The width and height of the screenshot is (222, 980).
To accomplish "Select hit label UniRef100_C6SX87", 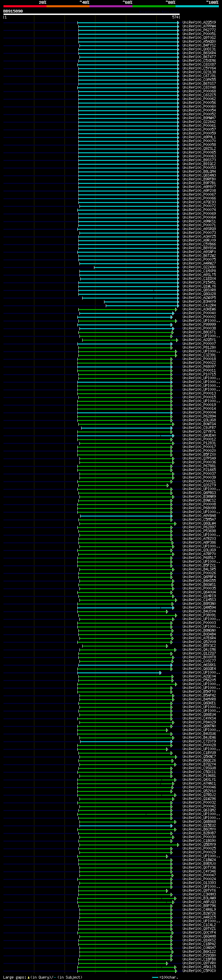I will [199, 64].
